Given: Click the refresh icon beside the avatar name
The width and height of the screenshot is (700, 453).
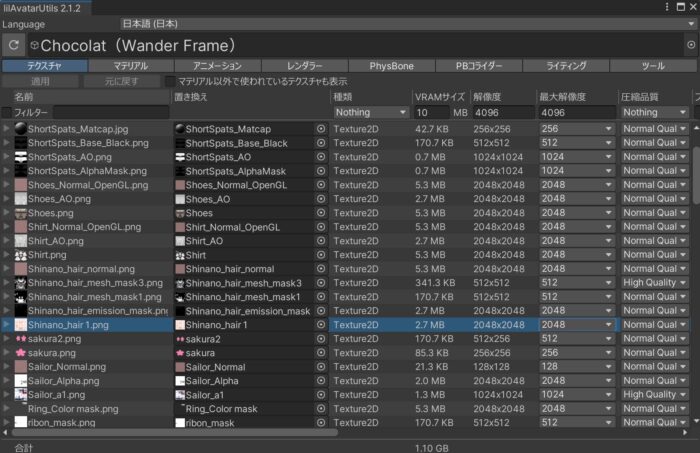Looking at the screenshot, I should coord(14,45).
